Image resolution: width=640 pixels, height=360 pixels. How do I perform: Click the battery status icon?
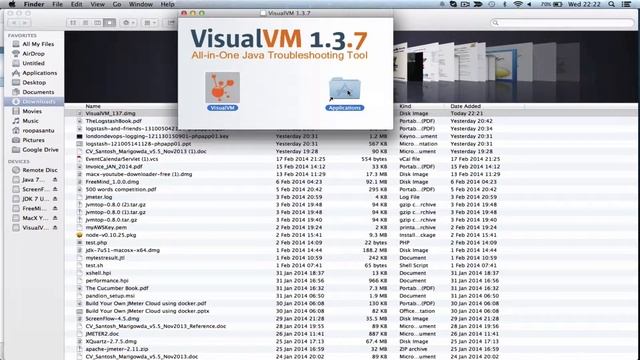pos(558,4)
